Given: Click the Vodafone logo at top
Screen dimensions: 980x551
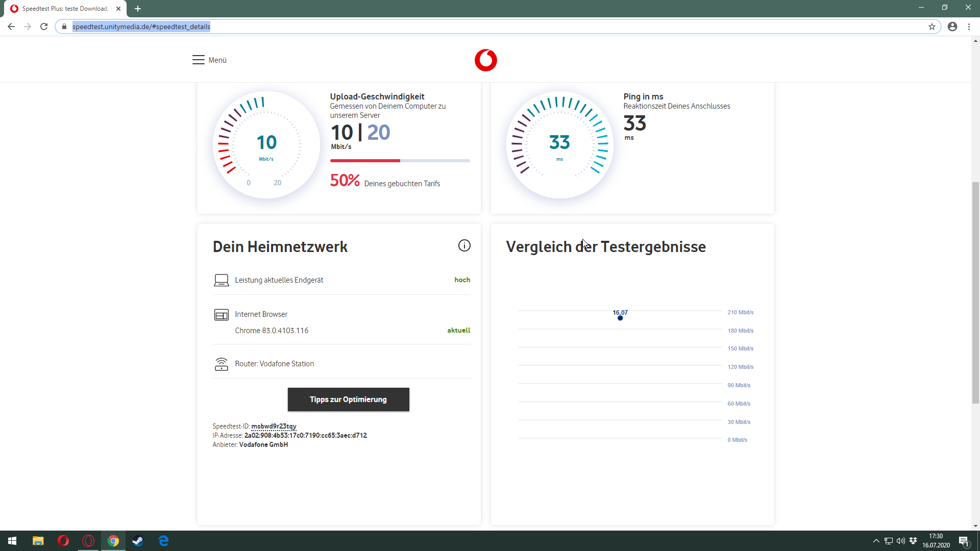Looking at the screenshot, I should coord(485,60).
